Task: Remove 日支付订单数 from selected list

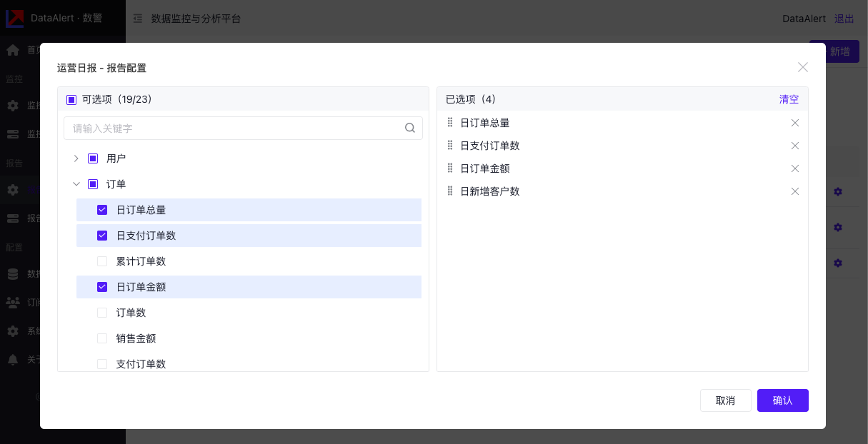Action: 794,146
